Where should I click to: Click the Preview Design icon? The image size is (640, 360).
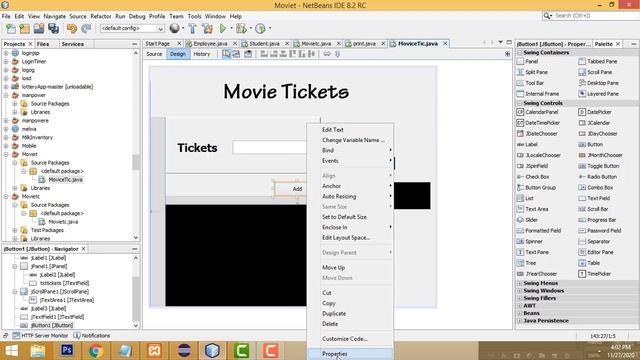coord(248,54)
